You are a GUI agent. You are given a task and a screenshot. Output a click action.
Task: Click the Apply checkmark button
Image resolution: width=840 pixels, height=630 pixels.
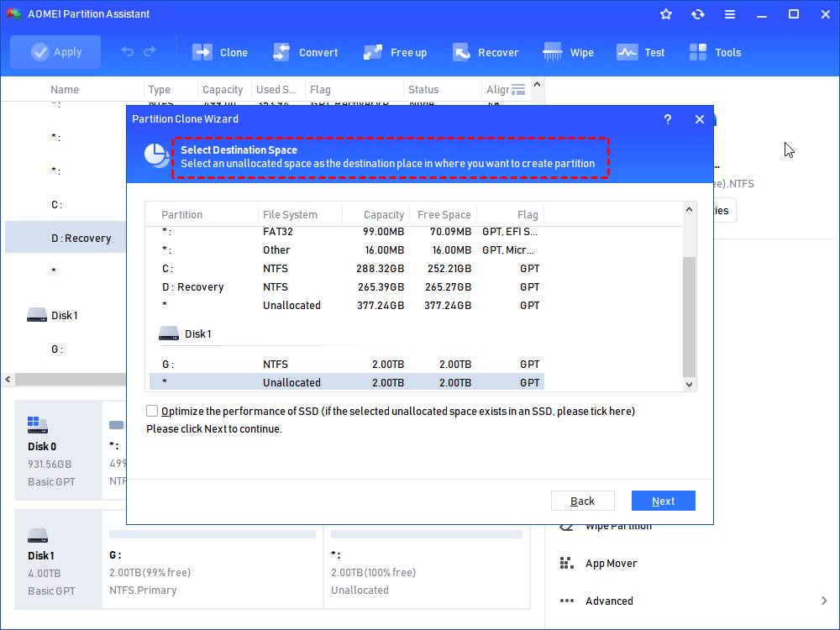pyautogui.click(x=55, y=52)
